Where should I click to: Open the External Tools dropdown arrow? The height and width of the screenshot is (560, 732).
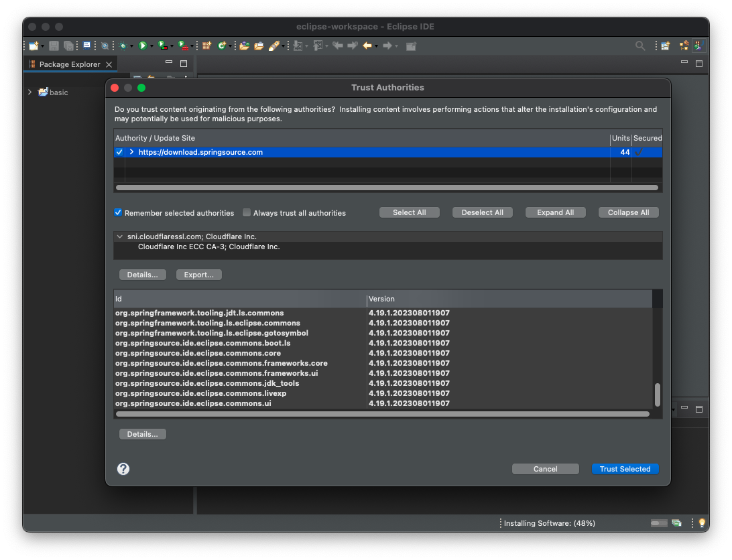[192, 46]
